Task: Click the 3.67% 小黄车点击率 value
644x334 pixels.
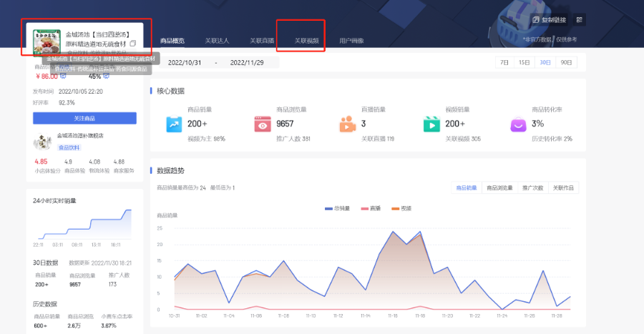Action: pyautogui.click(x=109, y=325)
